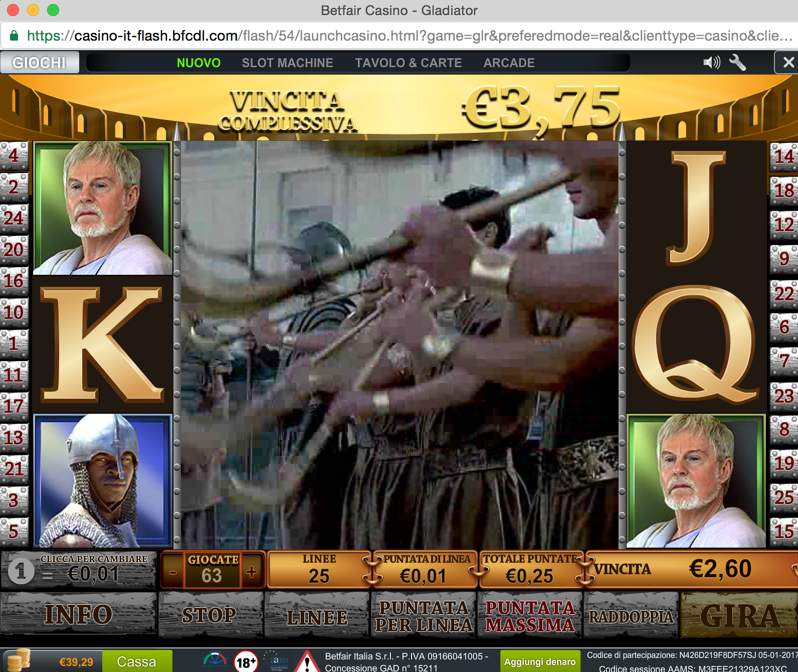The width and height of the screenshot is (798, 672).
Task: Click the warning triangle icon
Action: 307,662
